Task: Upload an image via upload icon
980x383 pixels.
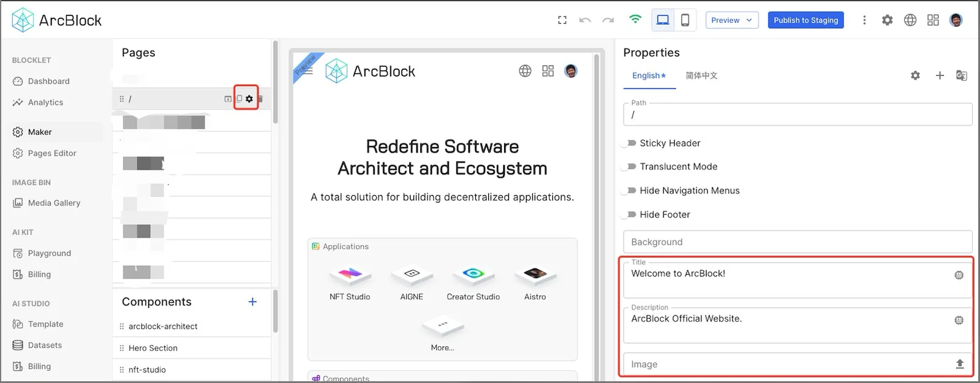Action: pos(960,364)
